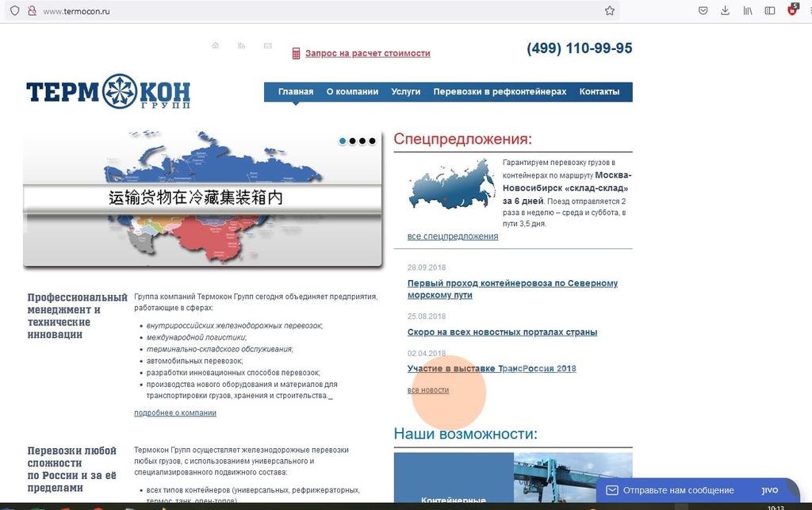Click the tracking protection shield in address bar
Image resolution: width=812 pixels, height=510 pixels.
coord(14,11)
